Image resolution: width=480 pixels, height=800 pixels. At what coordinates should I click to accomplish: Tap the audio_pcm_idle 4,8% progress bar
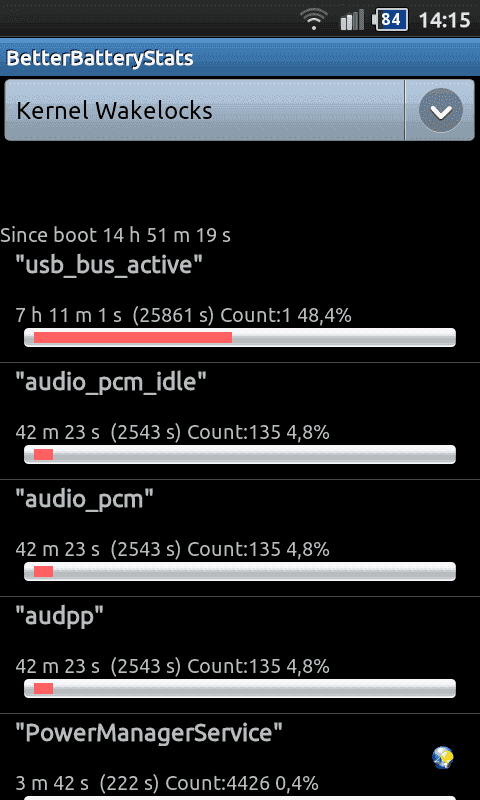pyautogui.click(x=240, y=455)
